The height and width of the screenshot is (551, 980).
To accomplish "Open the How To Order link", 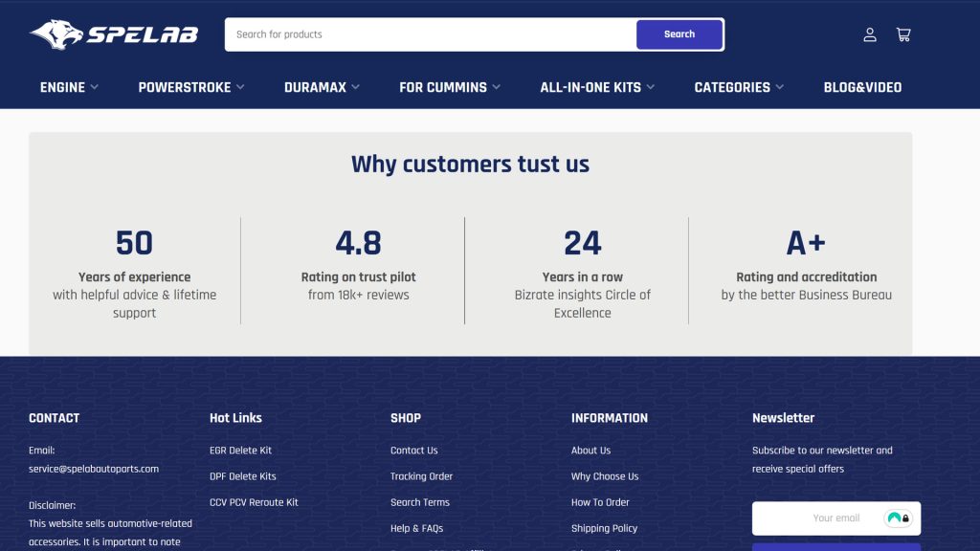I will coord(600,502).
